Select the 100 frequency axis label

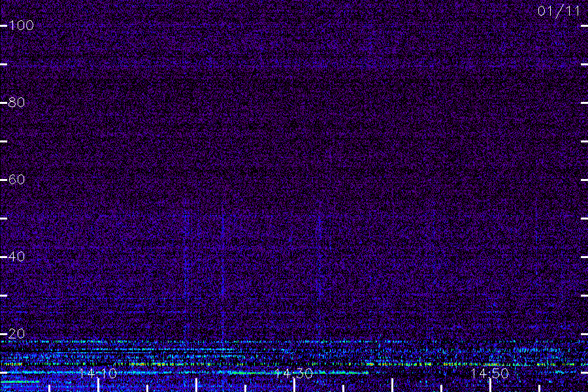tap(21, 25)
